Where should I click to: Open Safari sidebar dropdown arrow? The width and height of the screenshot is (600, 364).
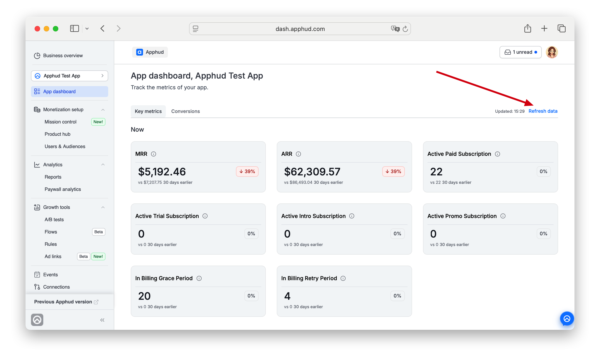[x=87, y=28]
